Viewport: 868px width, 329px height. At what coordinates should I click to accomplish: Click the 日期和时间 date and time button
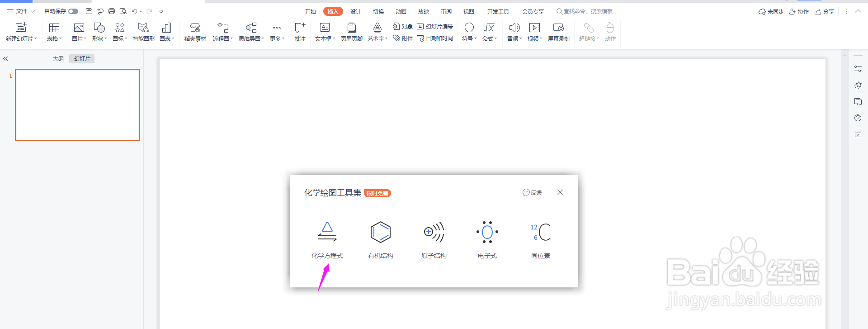point(435,38)
